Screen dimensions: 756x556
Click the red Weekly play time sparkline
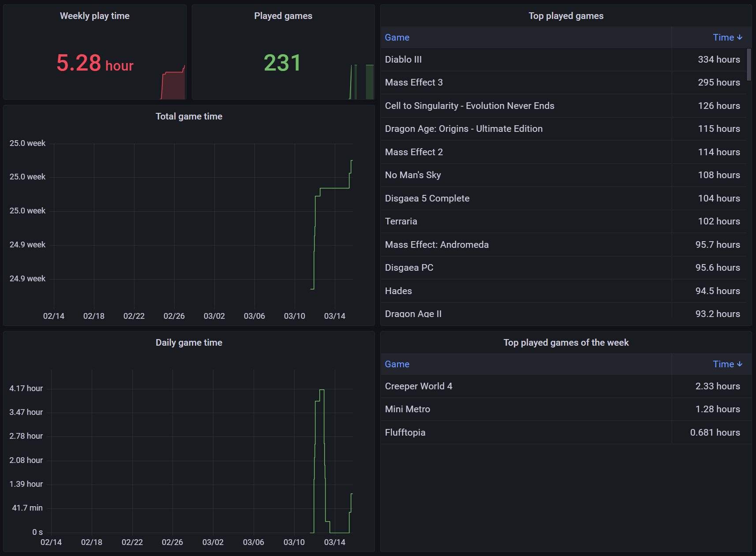[x=173, y=83]
